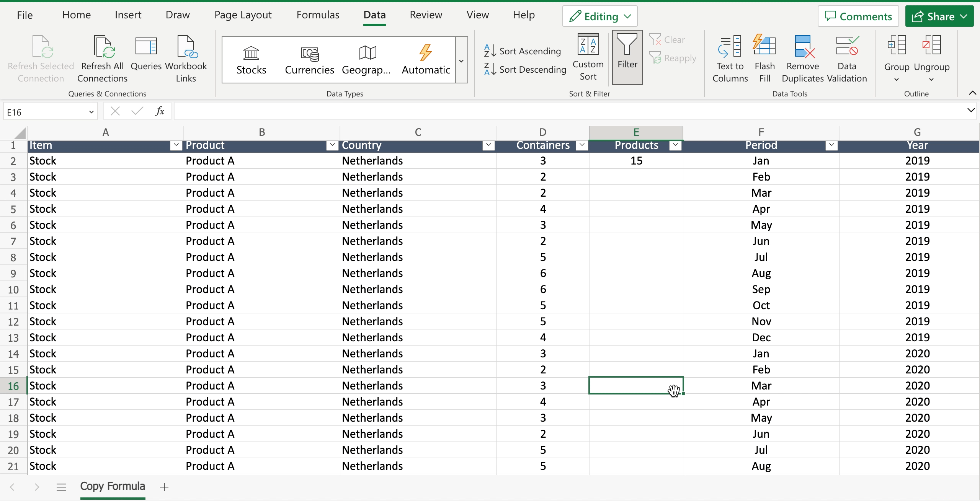Select the formula input field
The image size is (980, 502).
569,112
